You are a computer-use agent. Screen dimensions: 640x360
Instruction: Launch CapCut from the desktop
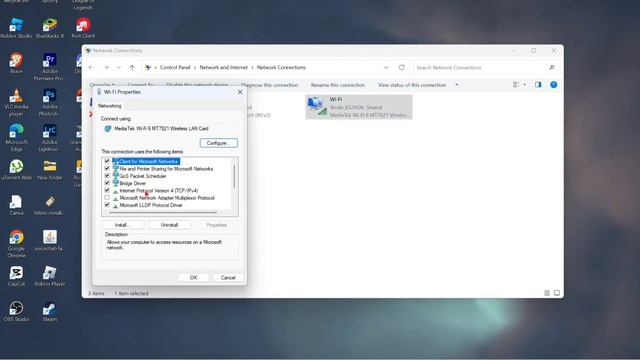coord(16,276)
